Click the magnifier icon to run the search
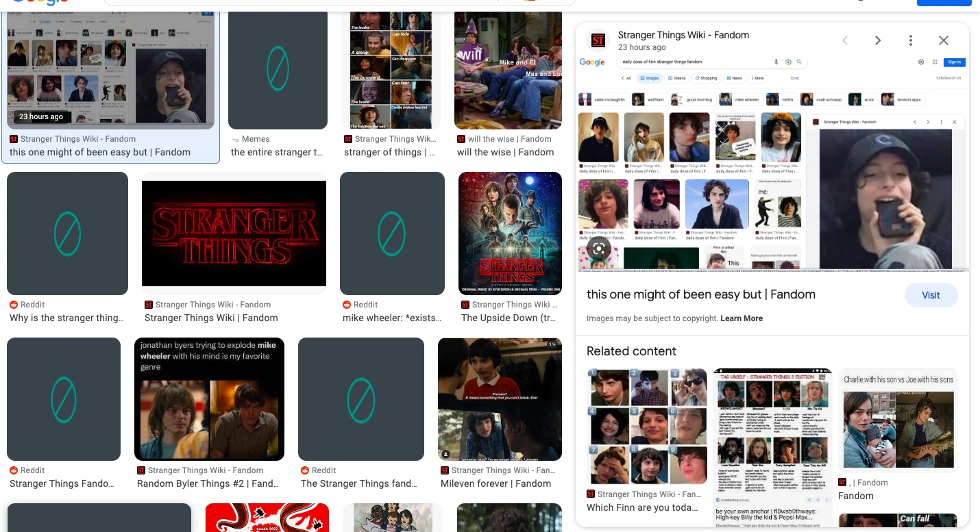The image size is (980, 532). (799, 62)
